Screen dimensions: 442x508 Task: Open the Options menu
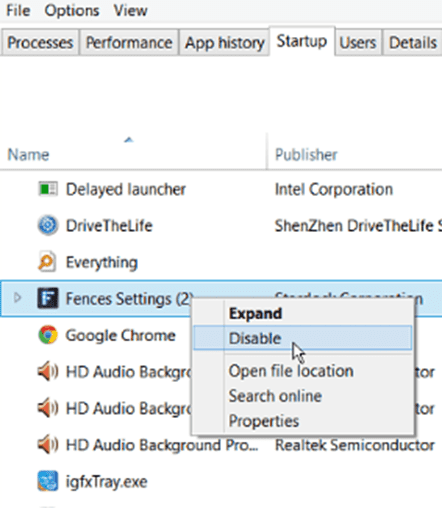[72, 11]
